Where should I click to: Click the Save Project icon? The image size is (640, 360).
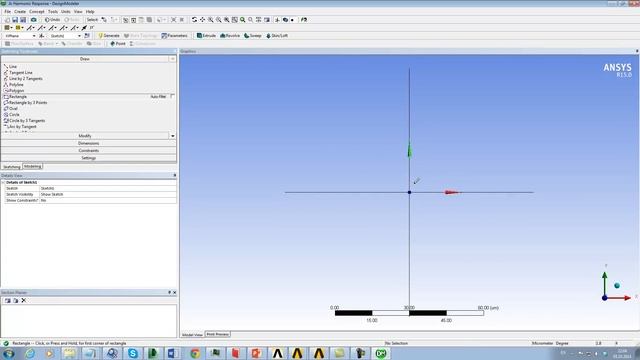pyautogui.click(x=15, y=20)
